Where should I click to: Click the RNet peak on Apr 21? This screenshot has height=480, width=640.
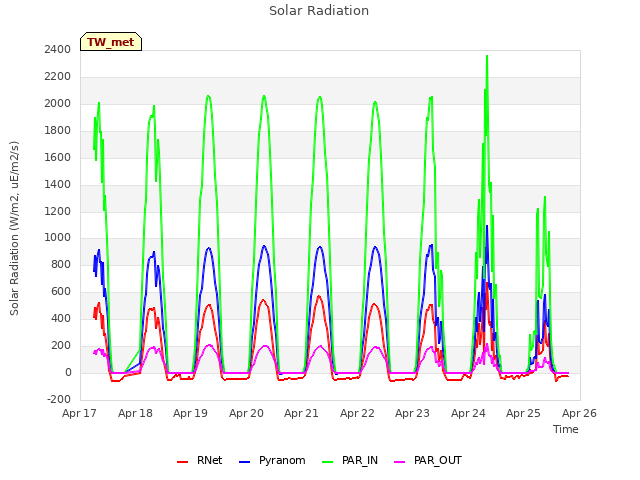(319, 296)
